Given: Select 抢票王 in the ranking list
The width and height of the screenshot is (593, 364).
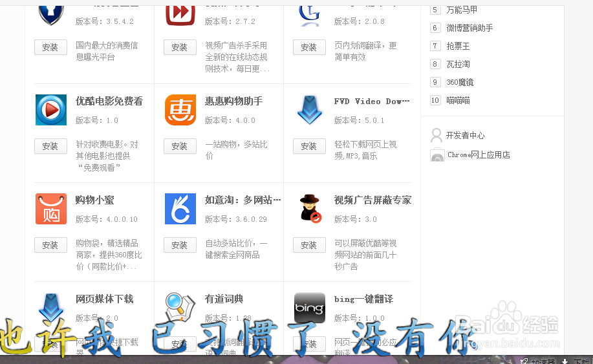Looking at the screenshot, I should [x=458, y=46].
